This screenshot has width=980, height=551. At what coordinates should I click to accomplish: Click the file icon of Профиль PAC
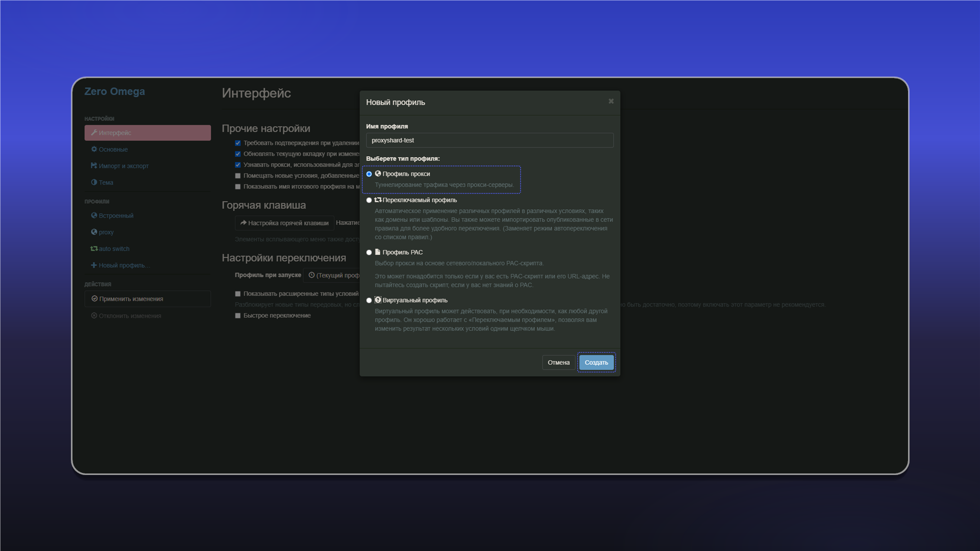(x=378, y=252)
